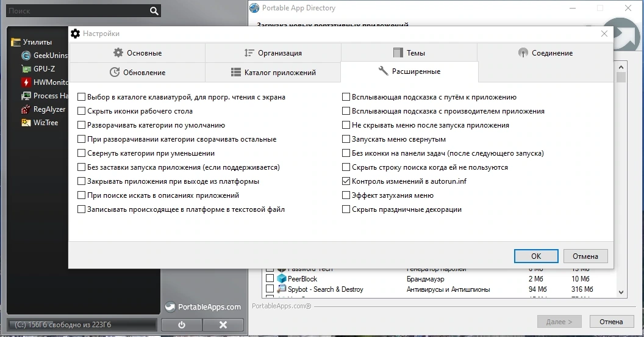Open Process Hacker entry
Screen dimensions: 644x337
45,96
